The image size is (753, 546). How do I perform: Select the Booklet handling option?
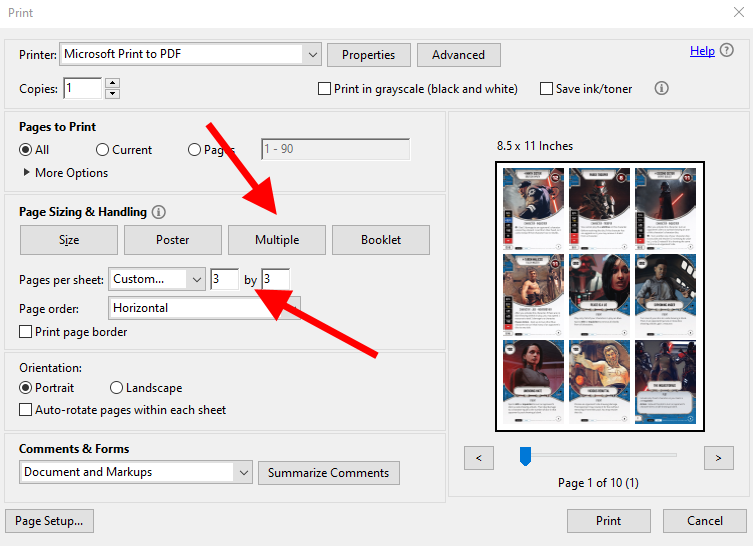(381, 240)
